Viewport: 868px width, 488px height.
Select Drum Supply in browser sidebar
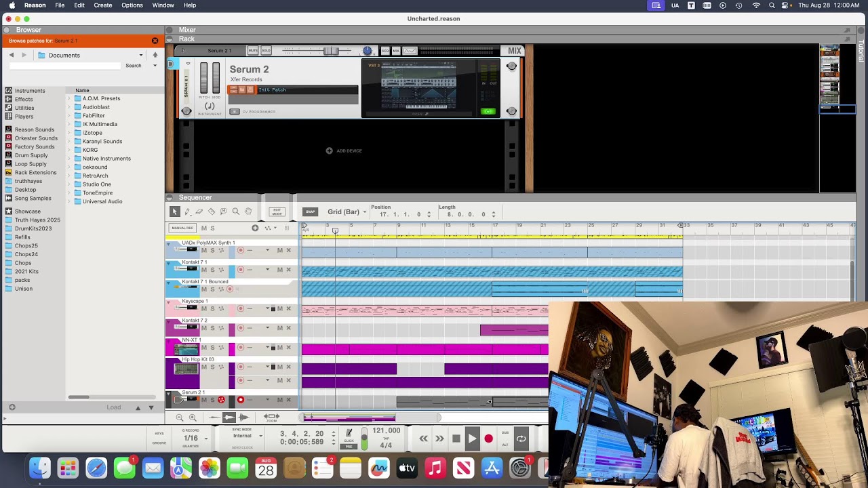[31, 155]
